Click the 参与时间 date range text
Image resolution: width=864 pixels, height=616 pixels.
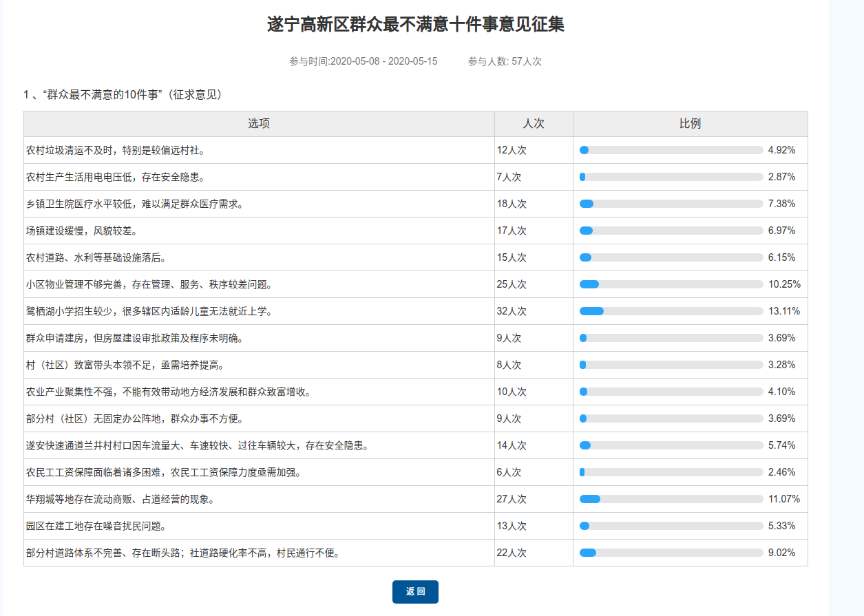click(363, 61)
